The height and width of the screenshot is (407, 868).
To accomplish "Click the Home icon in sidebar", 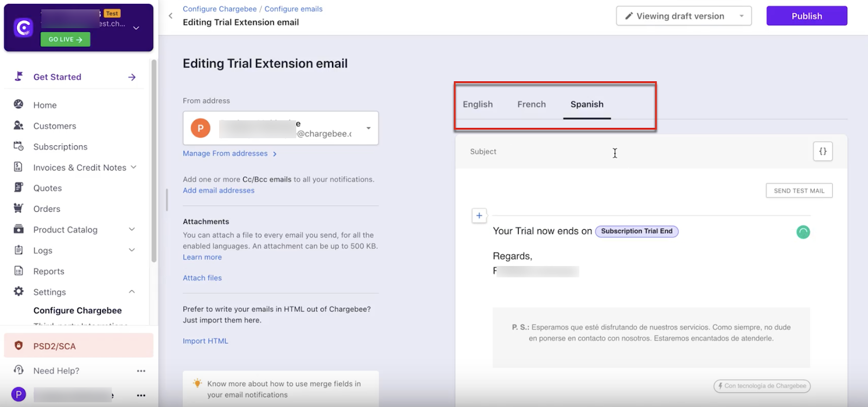I will 18,105.
